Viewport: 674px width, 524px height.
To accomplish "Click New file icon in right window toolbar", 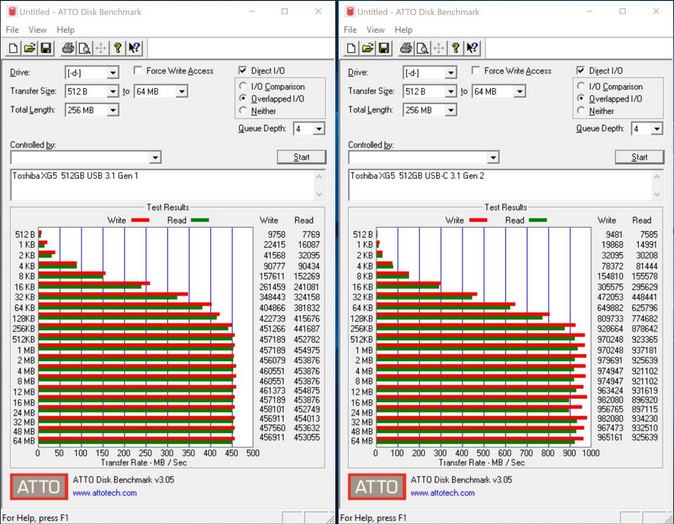I will coord(351,48).
